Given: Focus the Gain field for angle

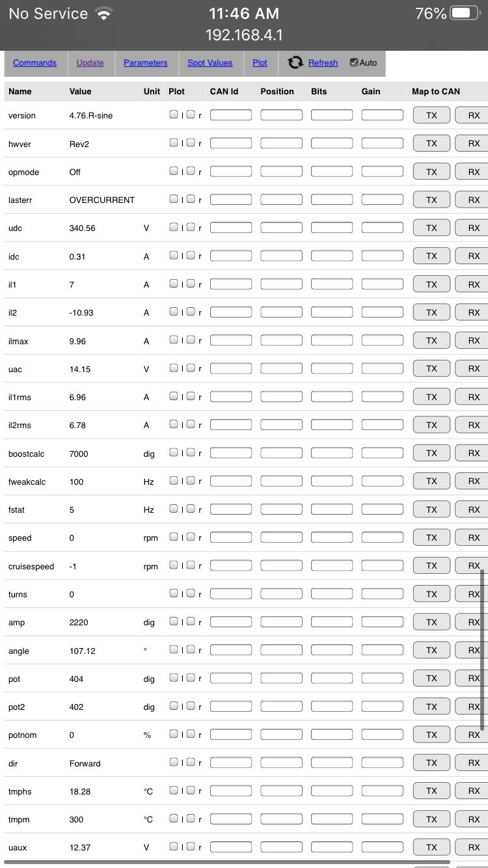Looking at the screenshot, I should pyautogui.click(x=382, y=650).
